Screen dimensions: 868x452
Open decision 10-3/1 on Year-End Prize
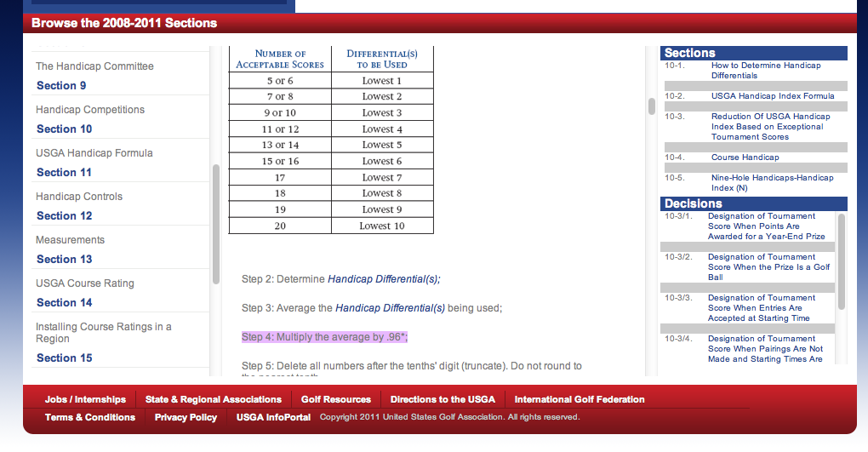[765, 226]
